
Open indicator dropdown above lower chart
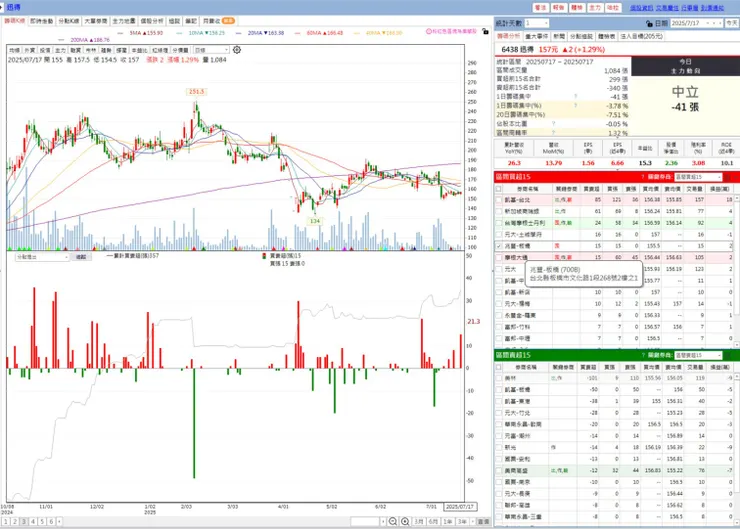point(42,257)
